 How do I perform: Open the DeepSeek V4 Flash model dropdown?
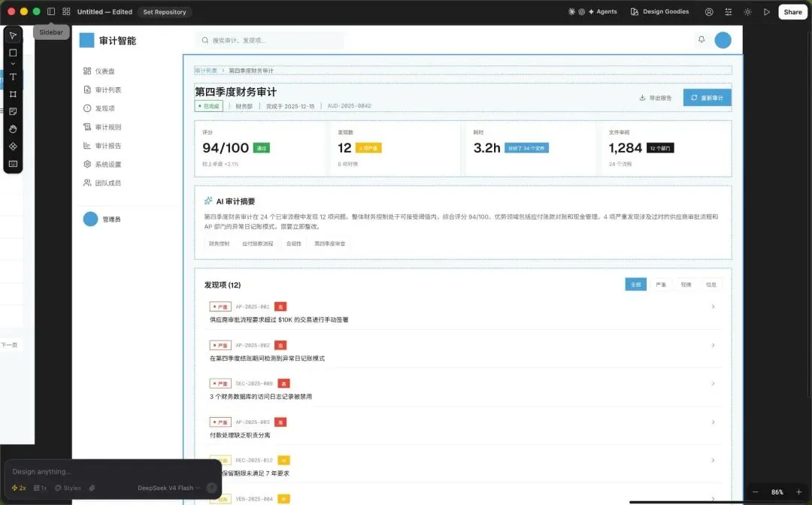[169, 488]
